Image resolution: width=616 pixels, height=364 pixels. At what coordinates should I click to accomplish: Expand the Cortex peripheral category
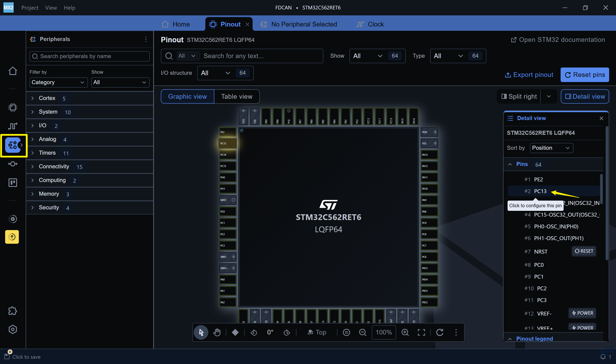coord(90,98)
